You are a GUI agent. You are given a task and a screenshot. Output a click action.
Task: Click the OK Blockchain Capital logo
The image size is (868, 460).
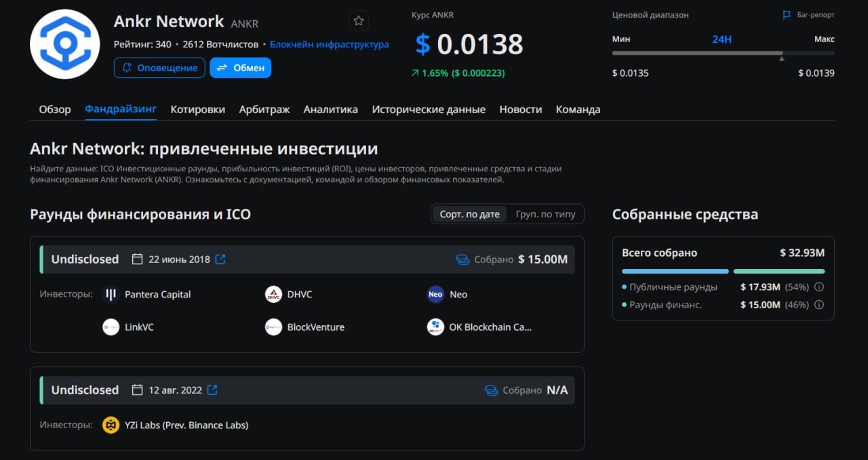pos(435,327)
